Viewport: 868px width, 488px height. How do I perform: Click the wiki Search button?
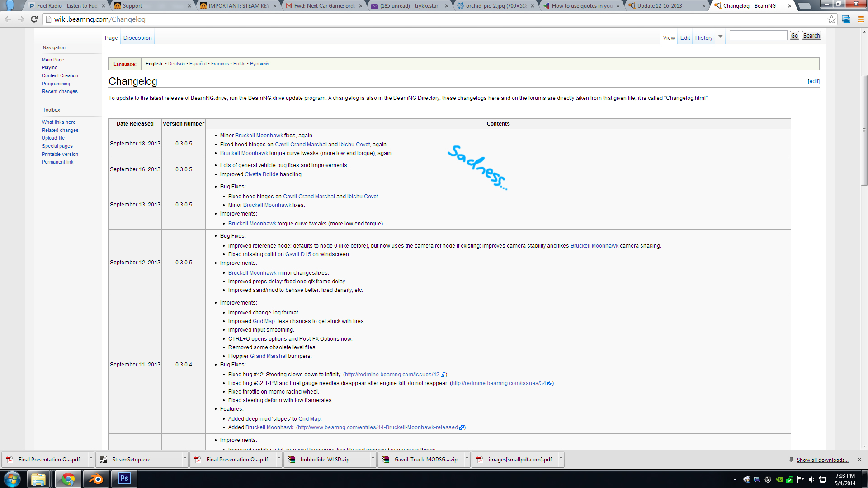[811, 36]
